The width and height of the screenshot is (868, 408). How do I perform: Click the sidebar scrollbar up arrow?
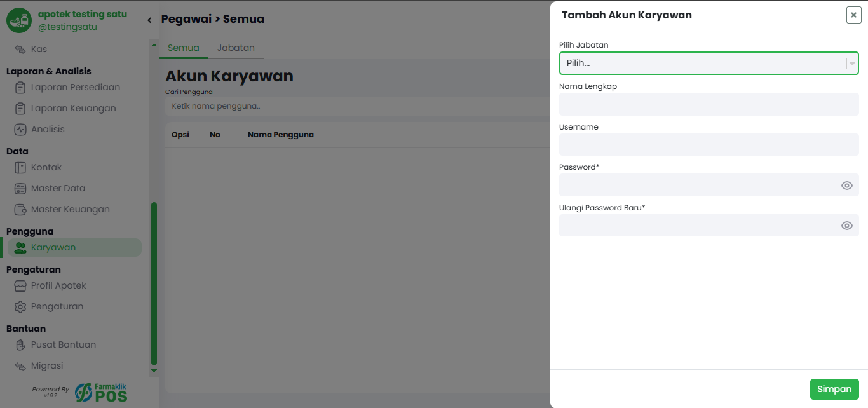(x=154, y=44)
